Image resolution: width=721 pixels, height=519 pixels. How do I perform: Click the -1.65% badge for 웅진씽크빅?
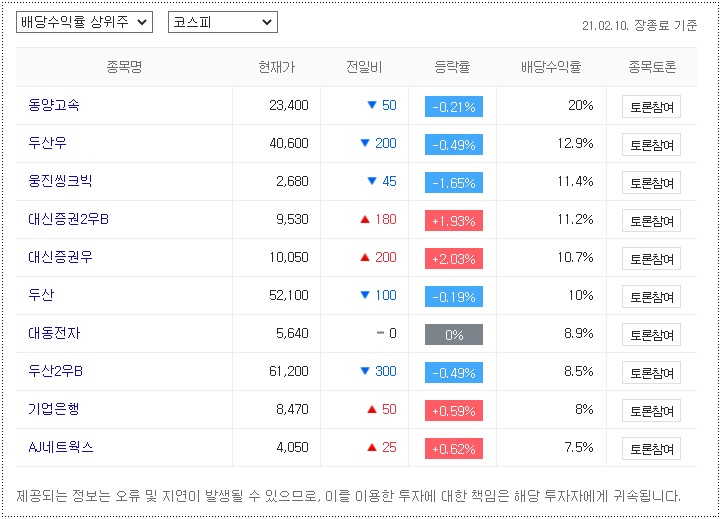tap(454, 183)
